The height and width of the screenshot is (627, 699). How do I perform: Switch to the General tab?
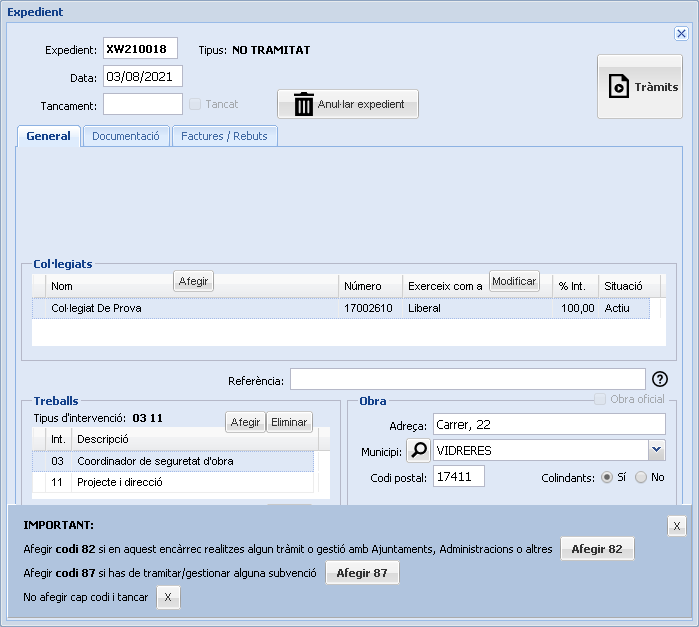[x=49, y=136]
